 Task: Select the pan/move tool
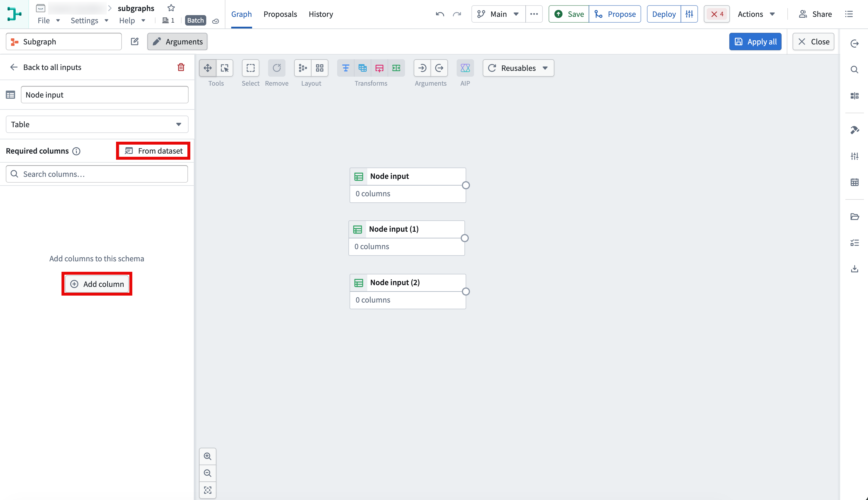pyautogui.click(x=207, y=68)
